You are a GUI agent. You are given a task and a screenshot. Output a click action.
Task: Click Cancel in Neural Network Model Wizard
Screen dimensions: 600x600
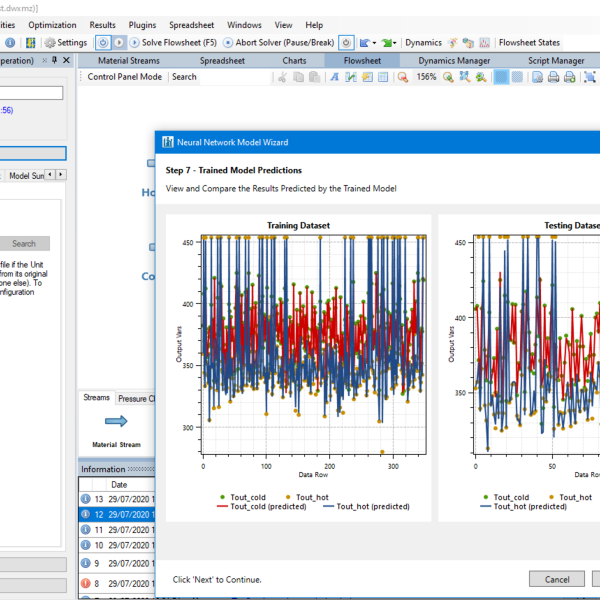click(556, 579)
